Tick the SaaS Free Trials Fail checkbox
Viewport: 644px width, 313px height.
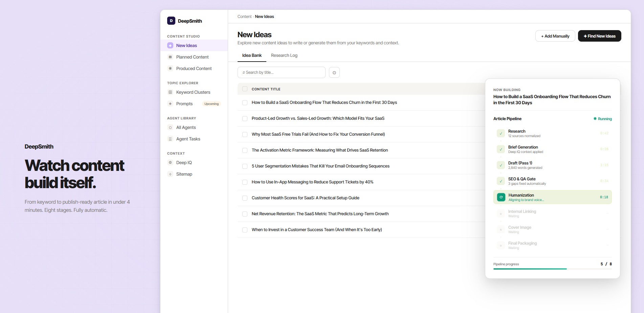pos(245,134)
